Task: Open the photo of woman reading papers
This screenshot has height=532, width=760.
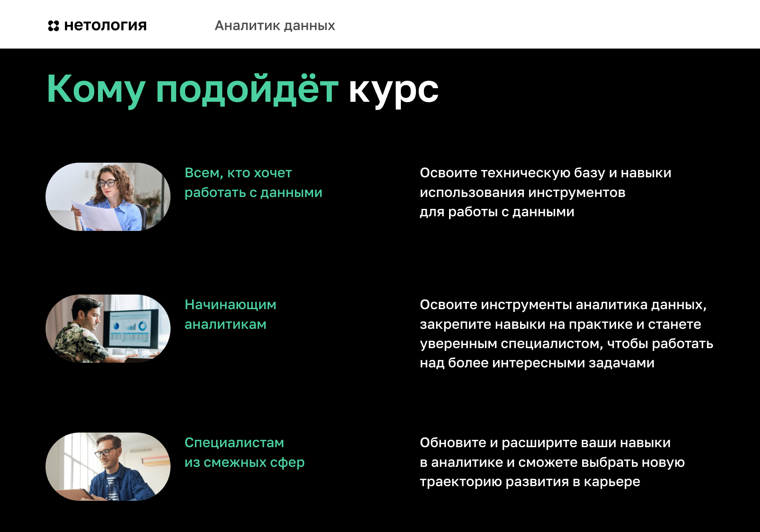Action: click(x=108, y=197)
